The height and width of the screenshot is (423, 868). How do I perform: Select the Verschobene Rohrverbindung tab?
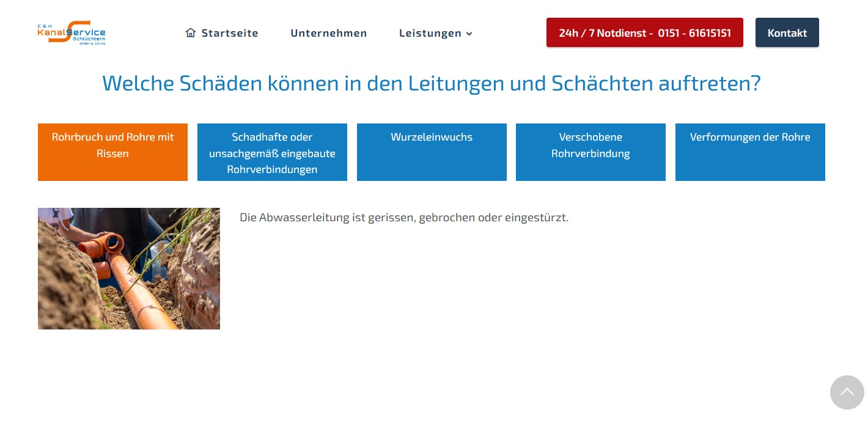[590, 152]
